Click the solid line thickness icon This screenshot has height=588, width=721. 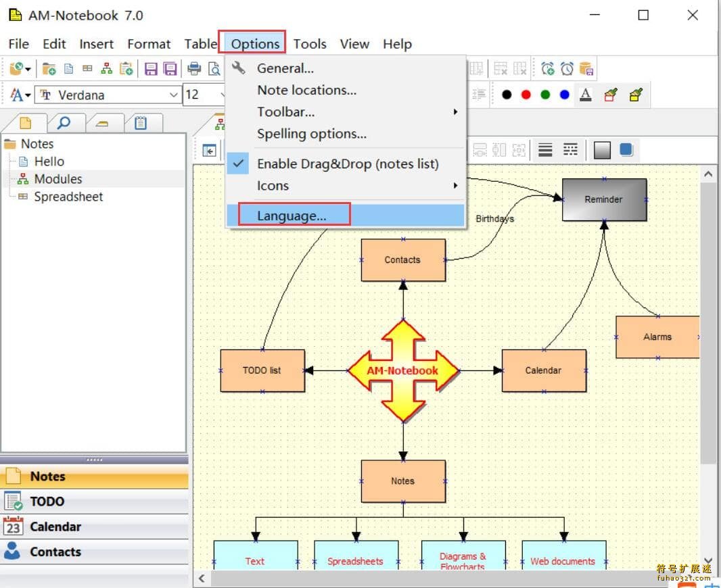[x=545, y=150]
